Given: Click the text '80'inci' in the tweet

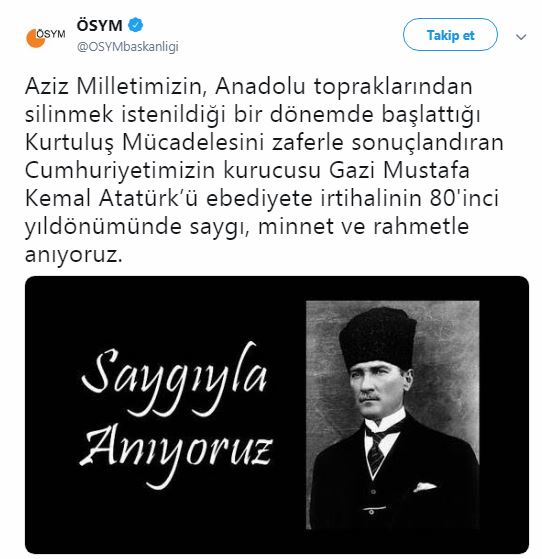Looking at the screenshot, I should click(x=464, y=198).
